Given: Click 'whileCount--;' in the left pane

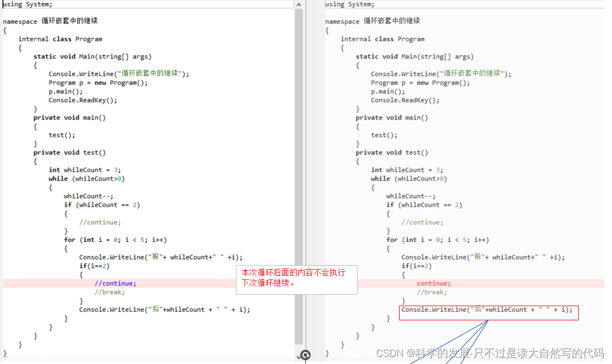Looking at the screenshot, I should [88, 196].
